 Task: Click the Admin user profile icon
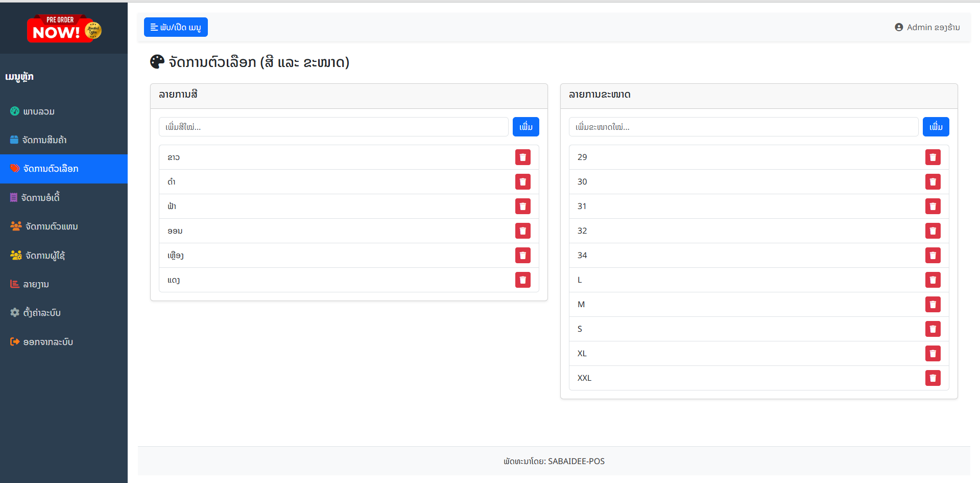tap(899, 28)
